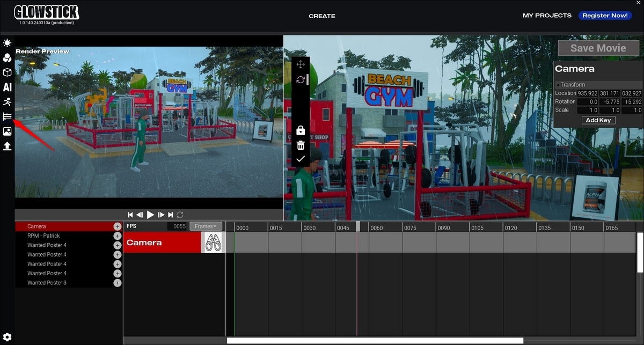Click the trash delete icon

(301, 145)
